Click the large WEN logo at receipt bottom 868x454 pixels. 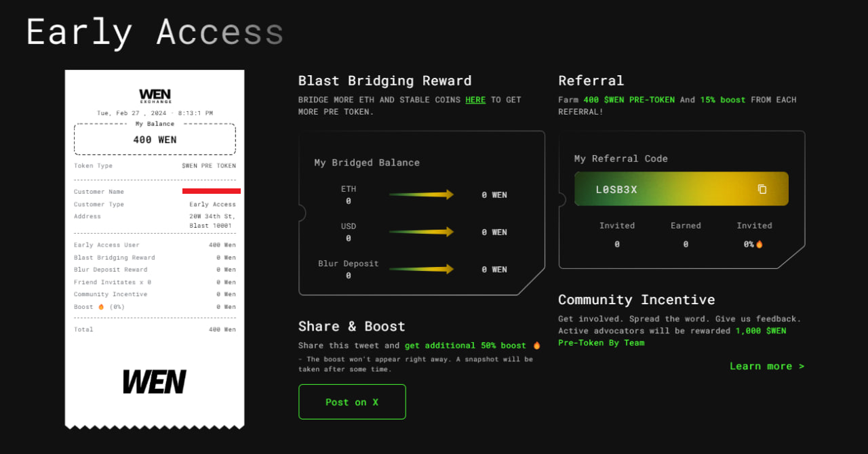tap(155, 382)
